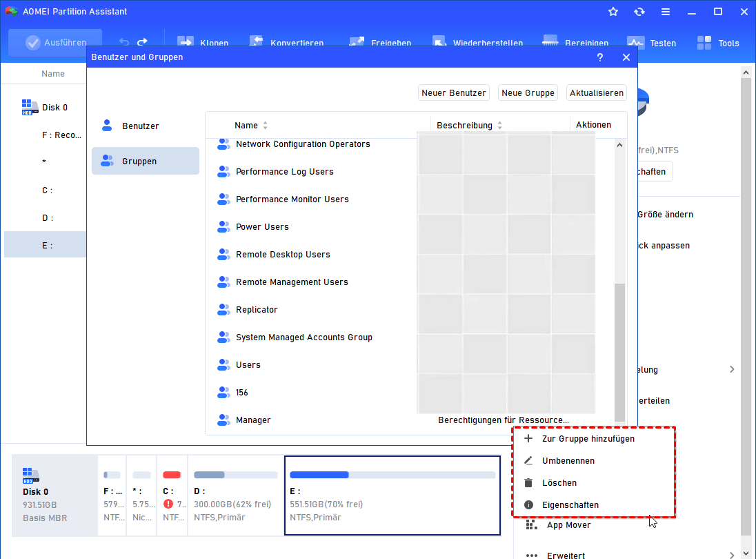Open the Testen tool
Image resolution: width=756 pixels, height=559 pixels.
click(x=651, y=43)
